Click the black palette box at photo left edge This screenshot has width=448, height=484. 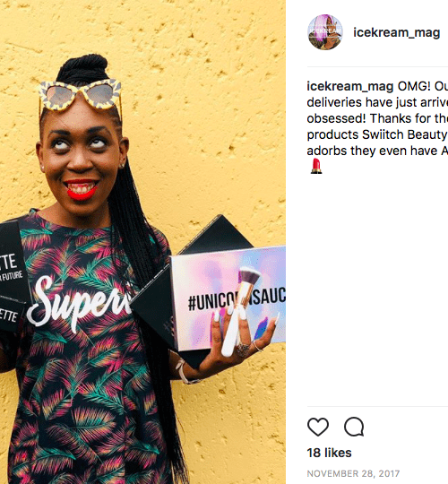(13, 277)
